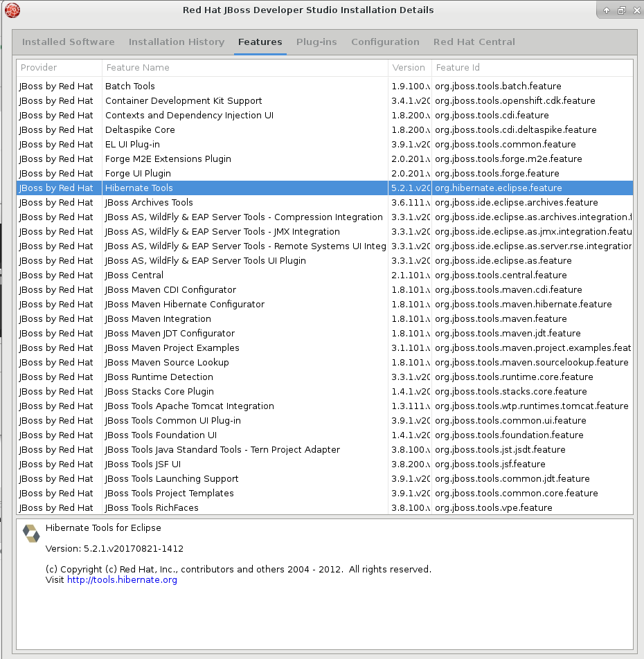Click feature id org.jboss.tools.central.feature

[501, 276]
